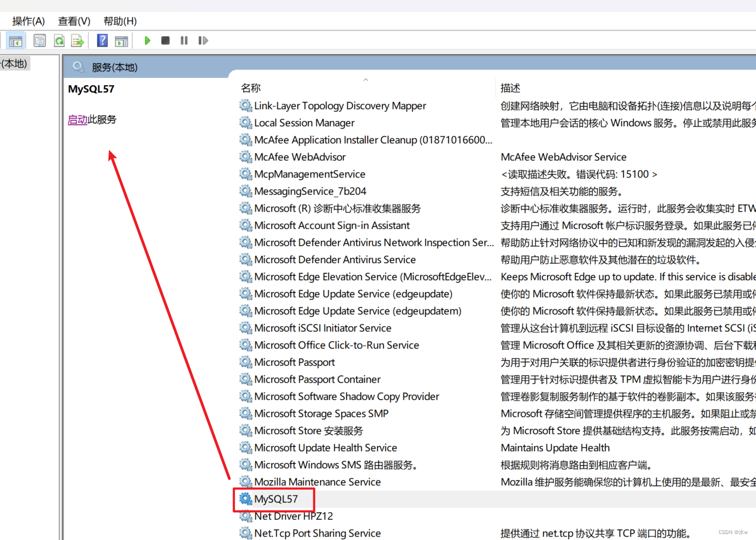Click the 支持短信及相关功能的服务 description

[x=561, y=191]
